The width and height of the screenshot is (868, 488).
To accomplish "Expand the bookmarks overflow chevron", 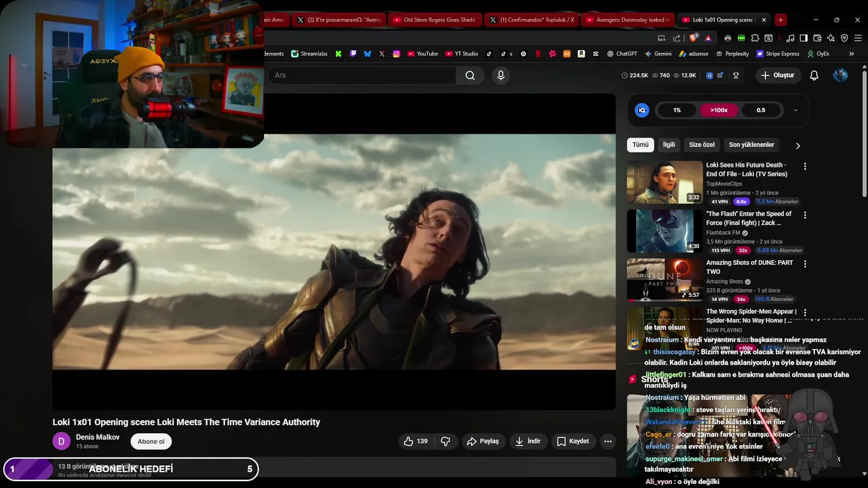I will 852,54.
